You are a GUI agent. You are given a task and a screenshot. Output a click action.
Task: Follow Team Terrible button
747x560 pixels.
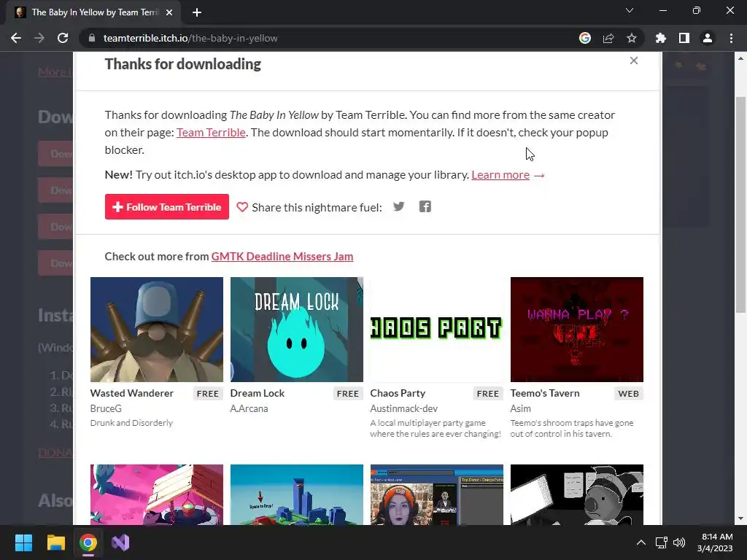(x=167, y=206)
